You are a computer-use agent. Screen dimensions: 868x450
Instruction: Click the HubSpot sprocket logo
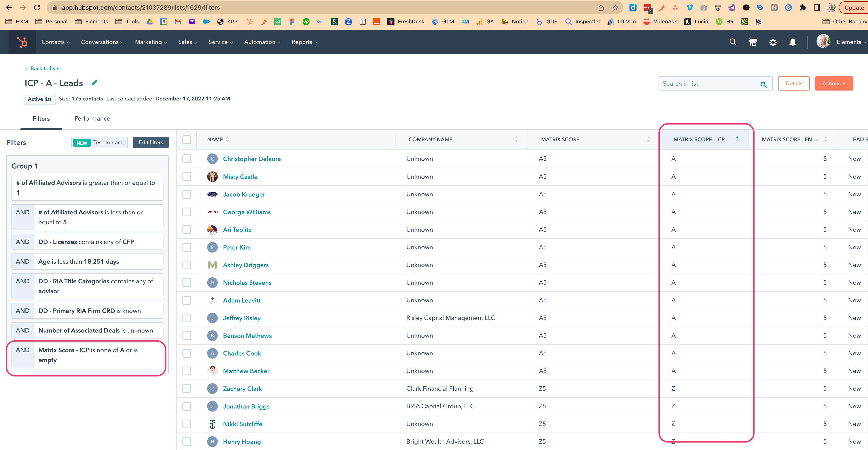click(x=22, y=42)
